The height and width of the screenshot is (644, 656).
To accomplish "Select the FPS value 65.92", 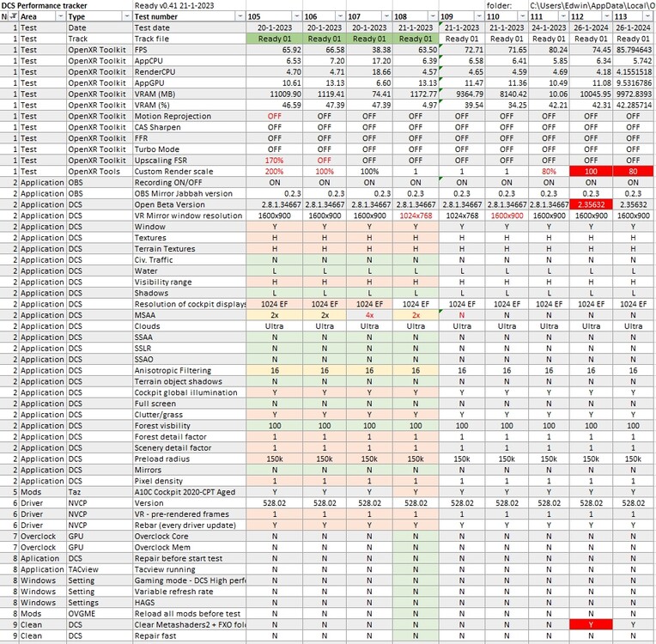I will (275, 50).
